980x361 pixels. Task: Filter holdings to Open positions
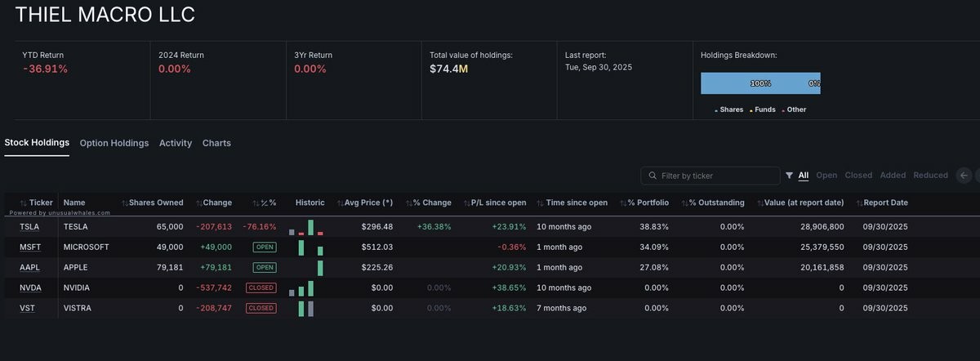826,176
